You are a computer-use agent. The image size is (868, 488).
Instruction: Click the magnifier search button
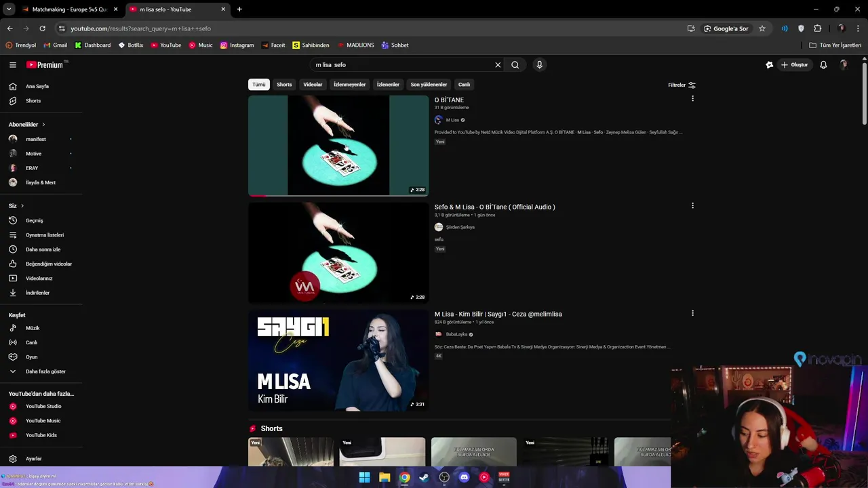pyautogui.click(x=515, y=65)
